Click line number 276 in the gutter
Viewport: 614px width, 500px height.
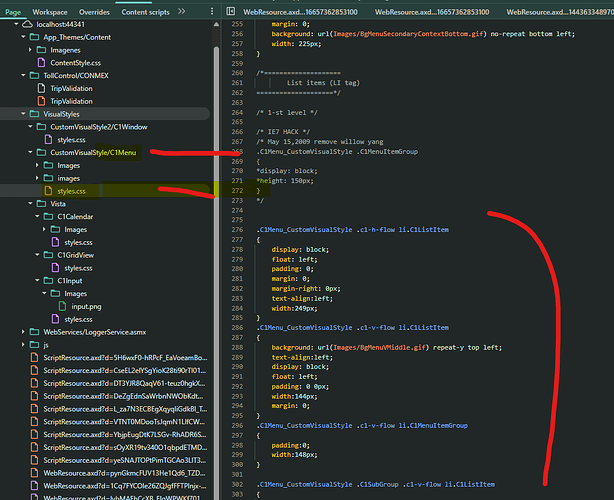(x=237, y=229)
